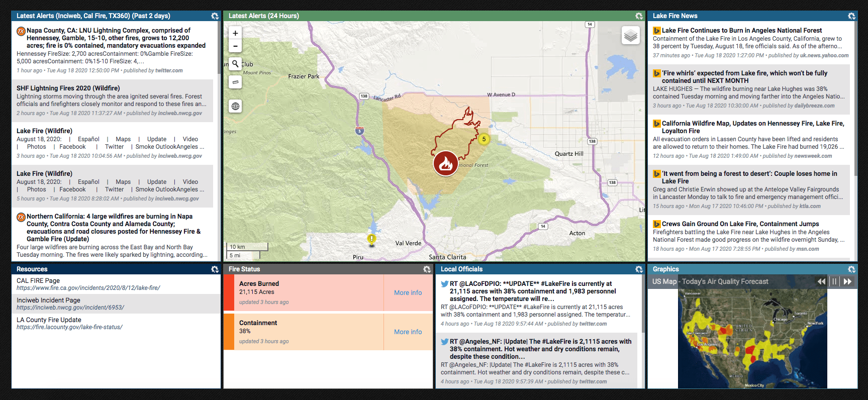The height and width of the screenshot is (400, 868).
Task: Open the map layers selector
Action: pos(630,36)
